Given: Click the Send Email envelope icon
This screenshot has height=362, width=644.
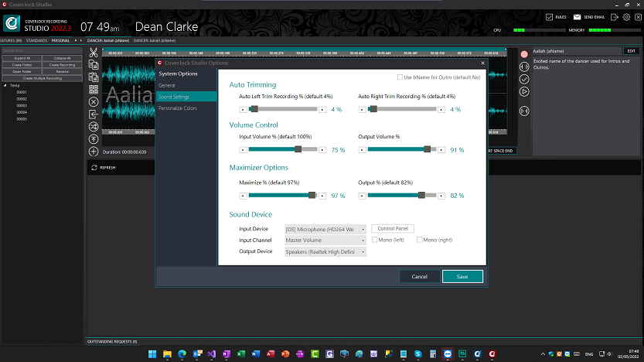Looking at the screenshot, I should (x=577, y=16).
